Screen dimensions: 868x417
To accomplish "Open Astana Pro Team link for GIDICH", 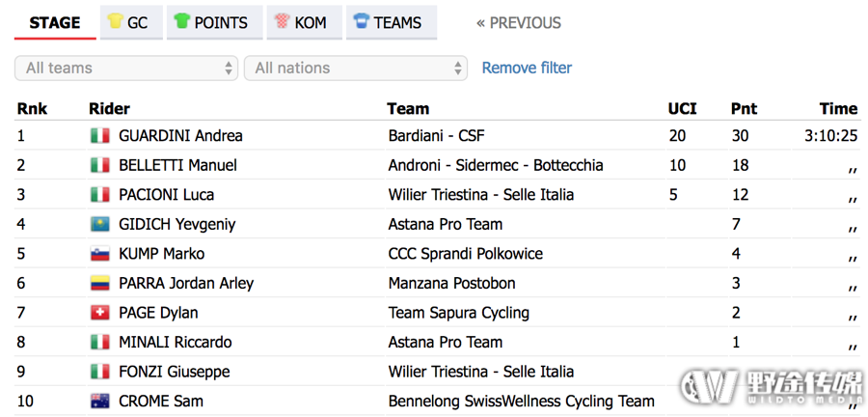I will (446, 224).
